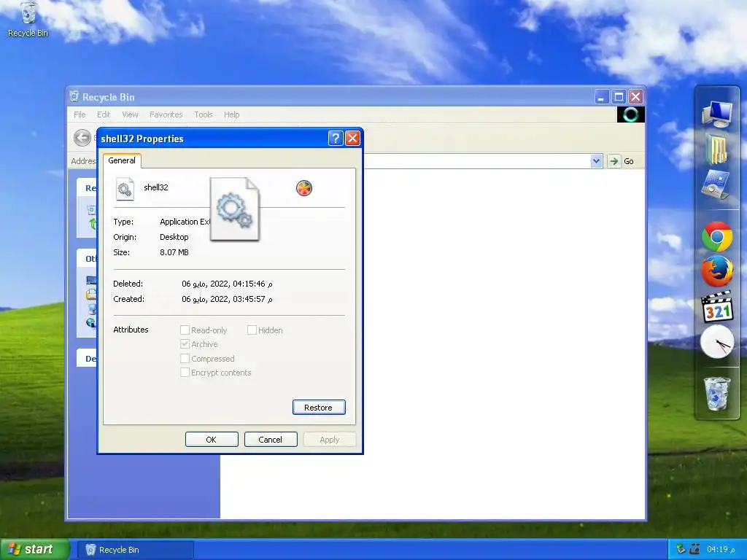
Task: Launch Google Chrome from the dock
Action: coord(717,237)
